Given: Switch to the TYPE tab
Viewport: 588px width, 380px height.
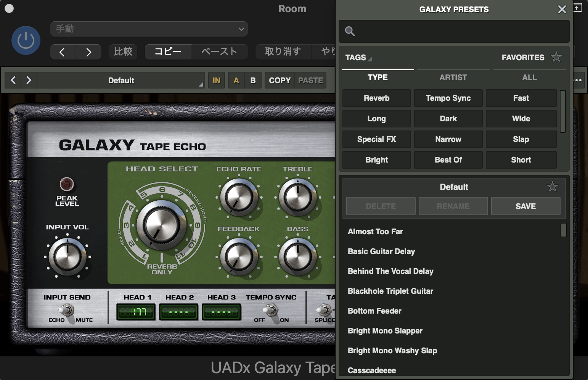Looking at the screenshot, I should (378, 77).
